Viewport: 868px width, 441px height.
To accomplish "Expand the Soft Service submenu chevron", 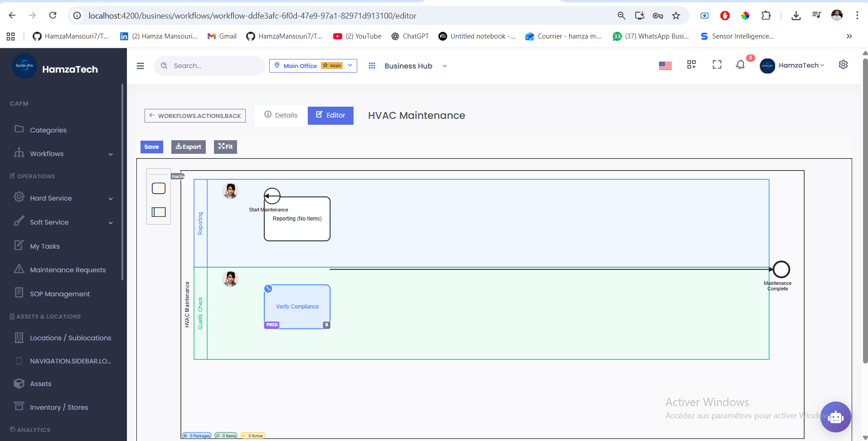I will 111,222.
